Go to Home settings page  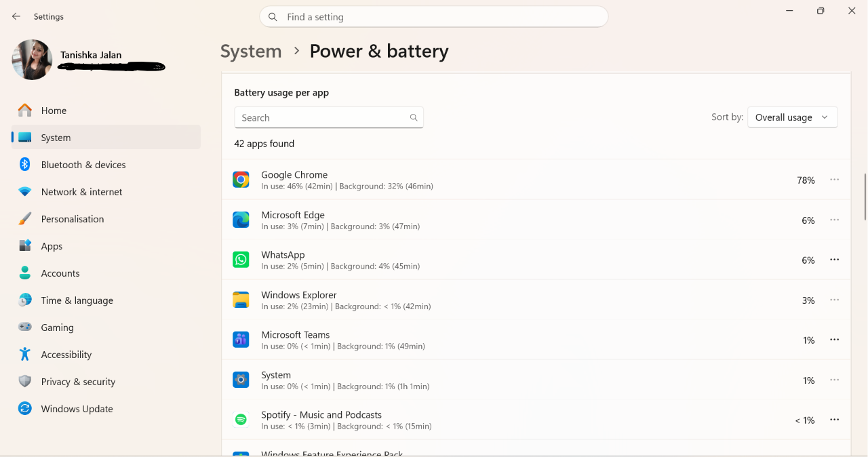(x=106, y=110)
